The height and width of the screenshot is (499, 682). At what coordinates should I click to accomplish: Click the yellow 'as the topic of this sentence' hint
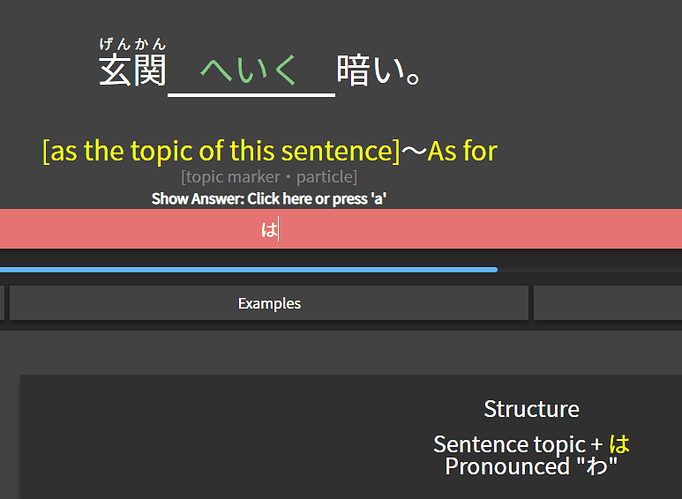tap(221, 151)
